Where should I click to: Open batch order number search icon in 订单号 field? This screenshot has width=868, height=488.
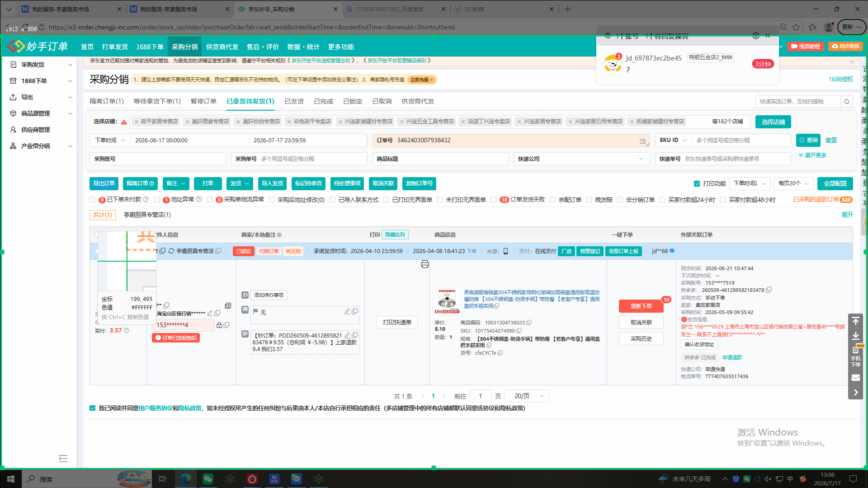pyautogui.click(x=642, y=141)
